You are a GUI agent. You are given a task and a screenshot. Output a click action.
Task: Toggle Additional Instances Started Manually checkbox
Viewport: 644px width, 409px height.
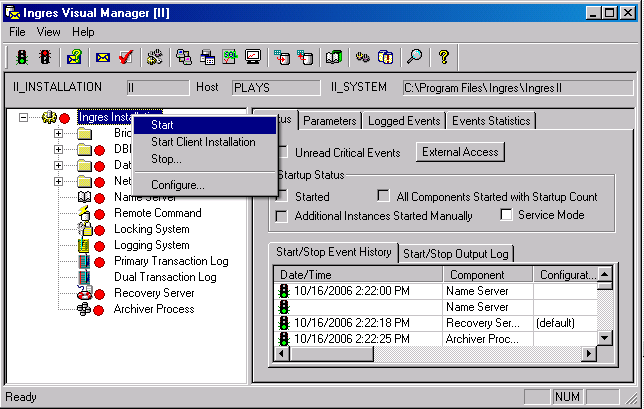pos(281,216)
